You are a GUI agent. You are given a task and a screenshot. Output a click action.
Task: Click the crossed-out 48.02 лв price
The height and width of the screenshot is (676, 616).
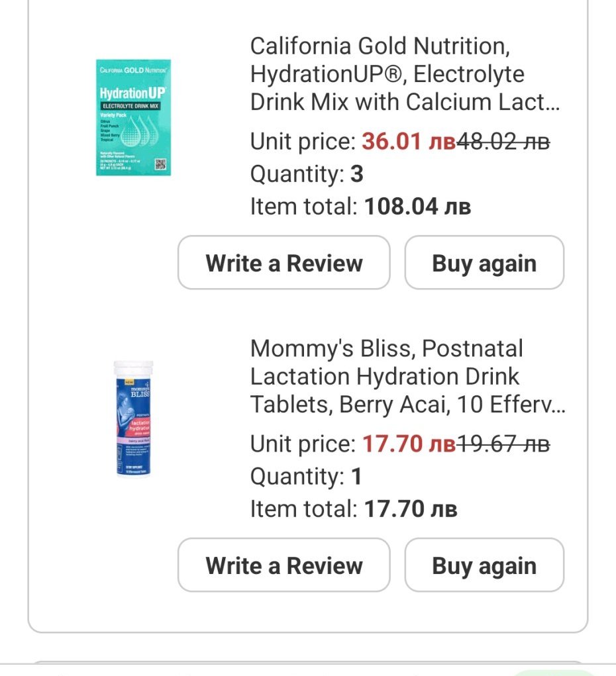[503, 142]
